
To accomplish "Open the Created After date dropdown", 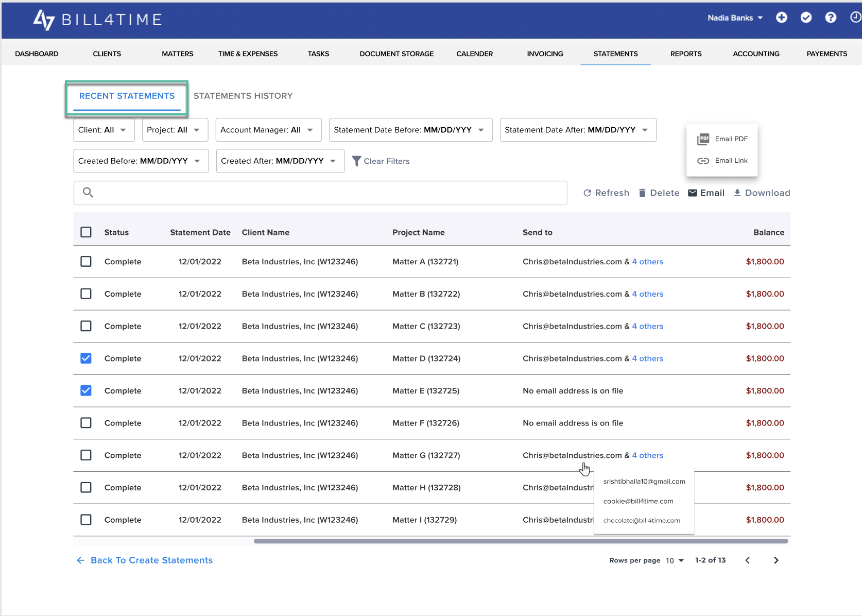I will coord(280,161).
